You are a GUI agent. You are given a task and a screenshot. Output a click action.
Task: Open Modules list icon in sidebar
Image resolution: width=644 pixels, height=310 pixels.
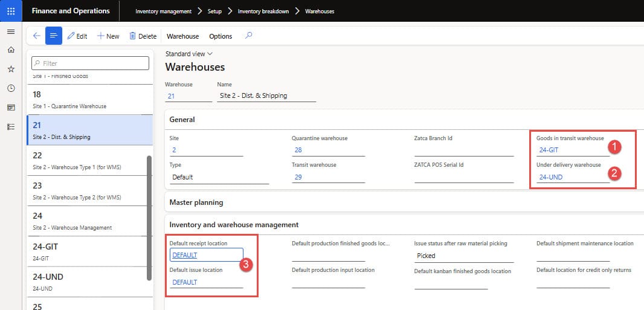point(11,127)
